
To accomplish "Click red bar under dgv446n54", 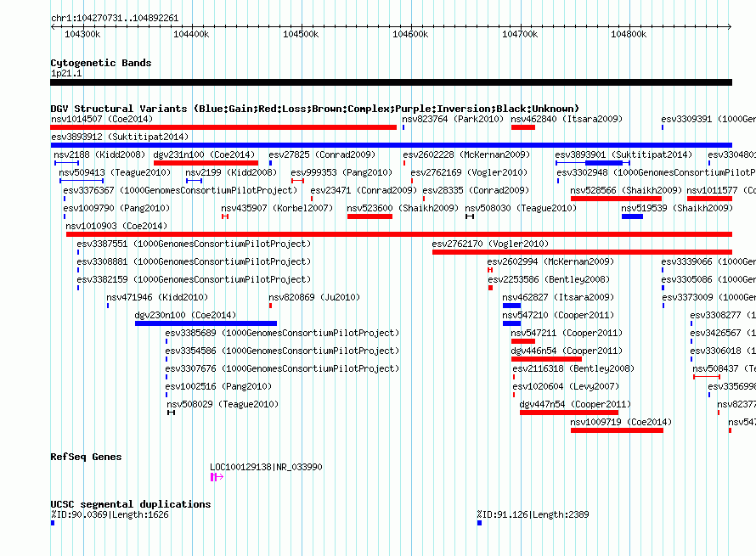I will tap(546, 359).
